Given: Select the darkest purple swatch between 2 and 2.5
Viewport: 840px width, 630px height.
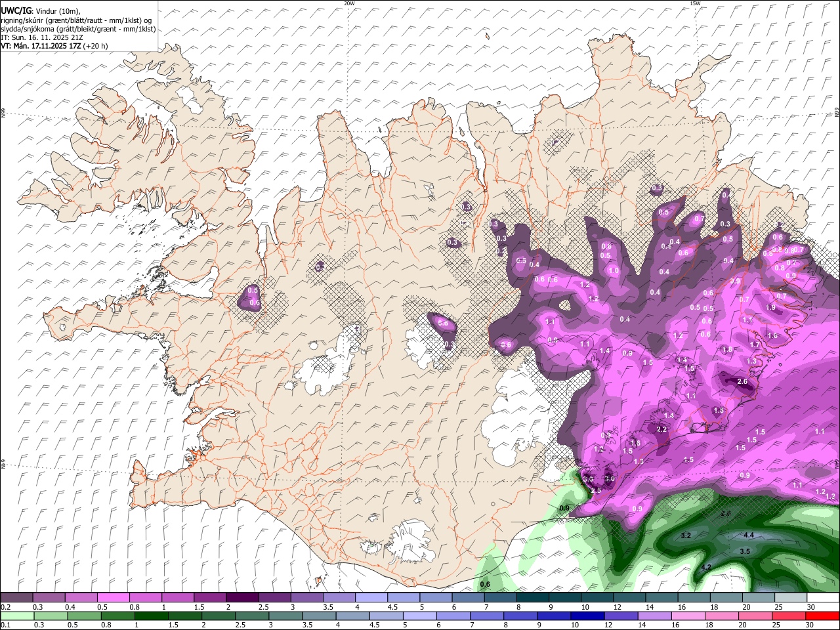Looking at the screenshot, I should coord(242,597).
